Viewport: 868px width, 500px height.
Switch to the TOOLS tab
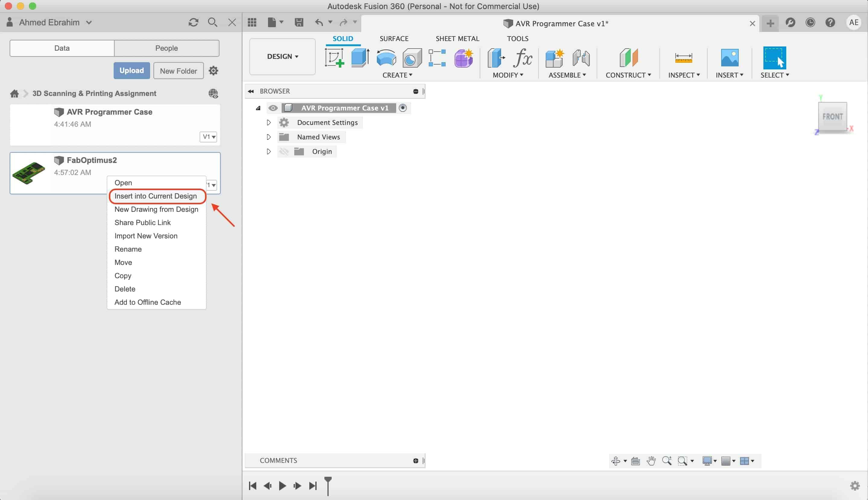517,38
